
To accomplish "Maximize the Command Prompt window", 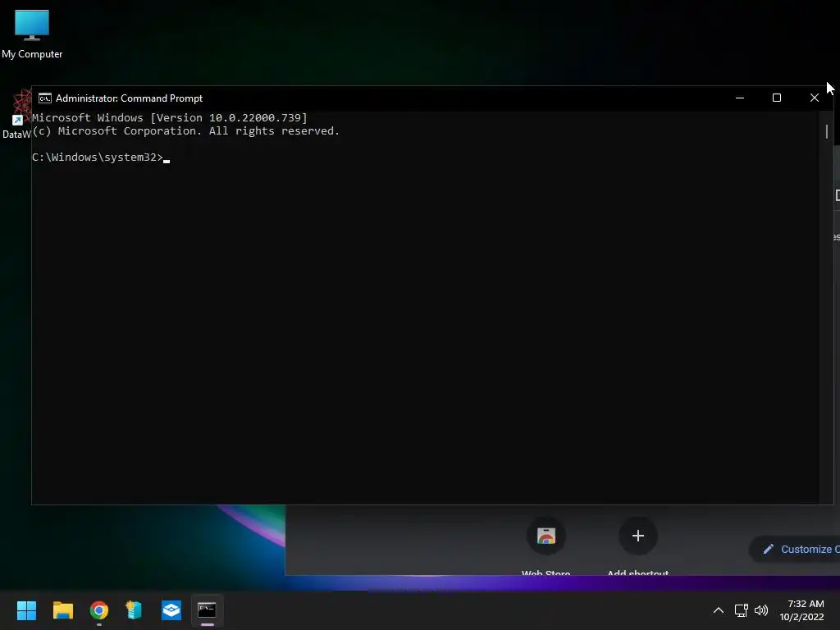I will (777, 98).
